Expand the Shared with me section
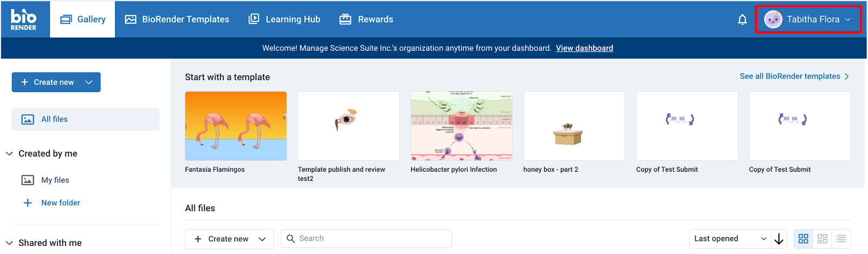 pos(9,243)
